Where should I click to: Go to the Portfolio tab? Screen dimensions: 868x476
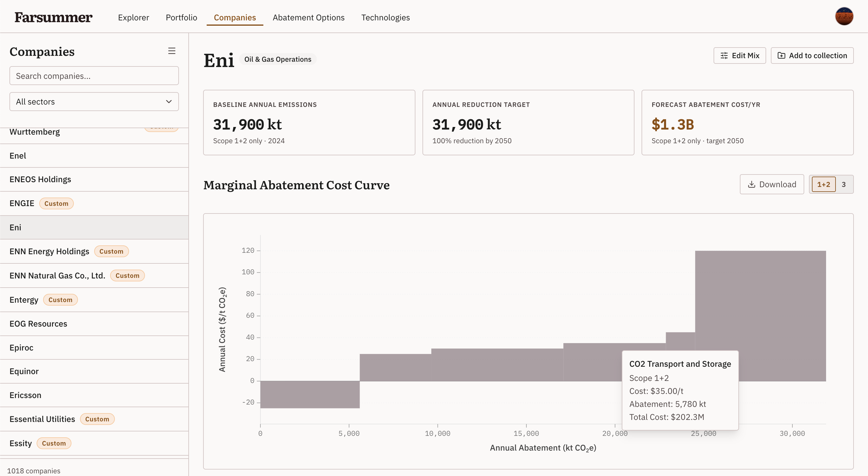181,17
